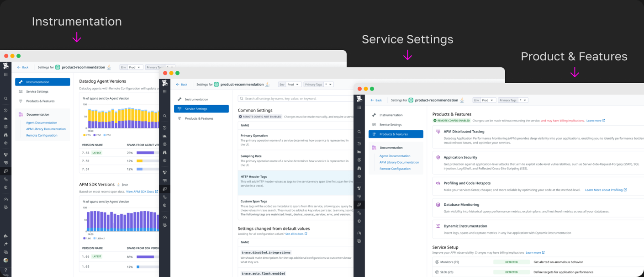Open Env Prod dropdown in Instrumentation window

coord(132,67)
